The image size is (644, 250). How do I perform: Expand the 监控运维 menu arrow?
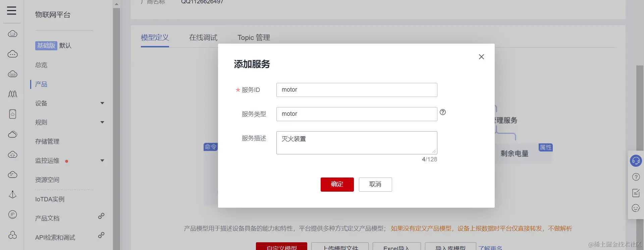pyautogui.click(x=102, y=160)
